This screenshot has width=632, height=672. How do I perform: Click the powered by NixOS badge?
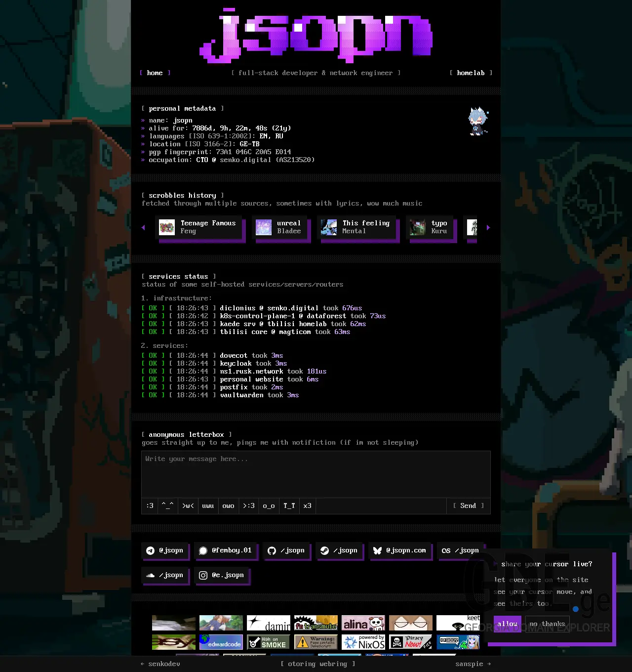(363, 642)
